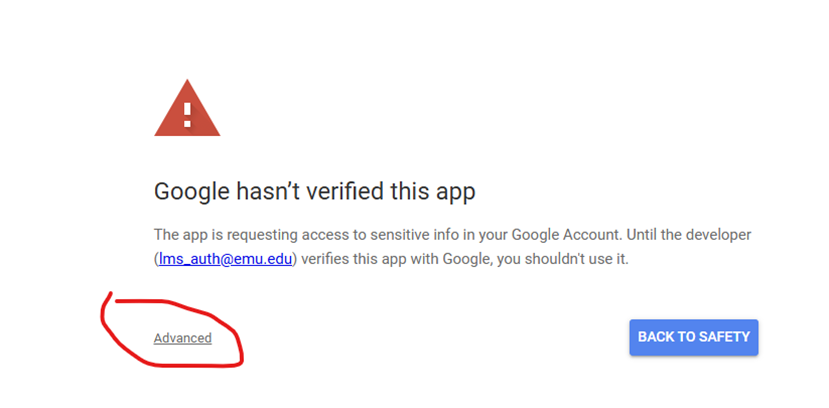
Task: Go back using the BACK TO SAFETY button
Action: coord(694,337)
